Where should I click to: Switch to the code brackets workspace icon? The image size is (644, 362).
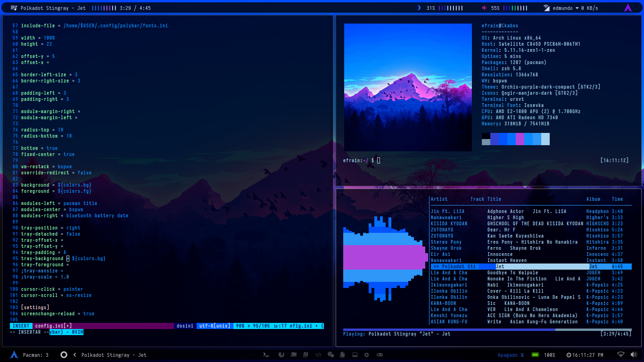click(x=318, y=354)
